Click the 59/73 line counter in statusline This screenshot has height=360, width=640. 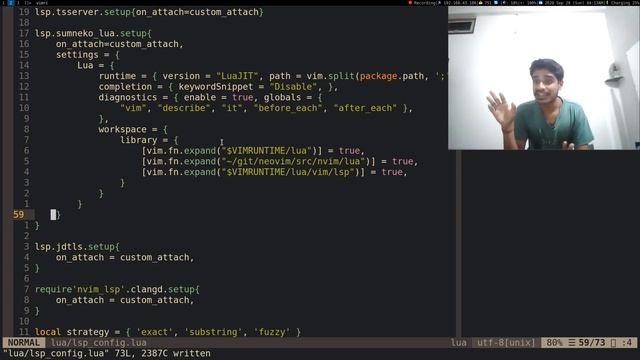pos(592,343)
